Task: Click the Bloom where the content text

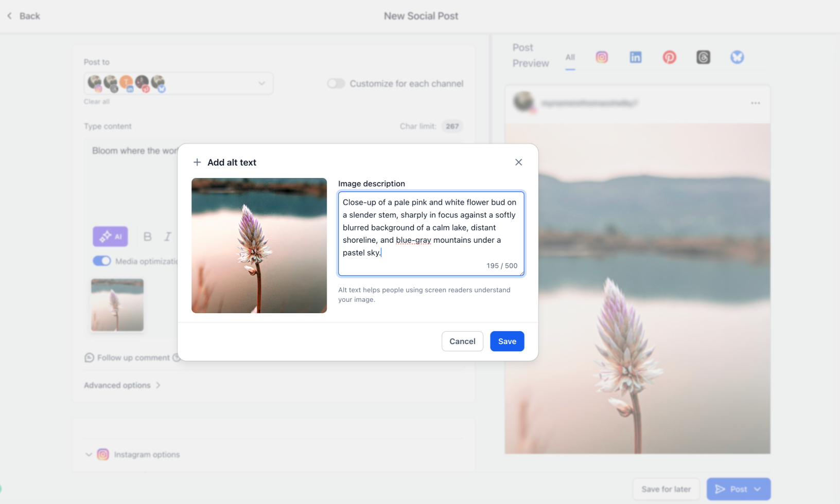Action: [135, 151]
